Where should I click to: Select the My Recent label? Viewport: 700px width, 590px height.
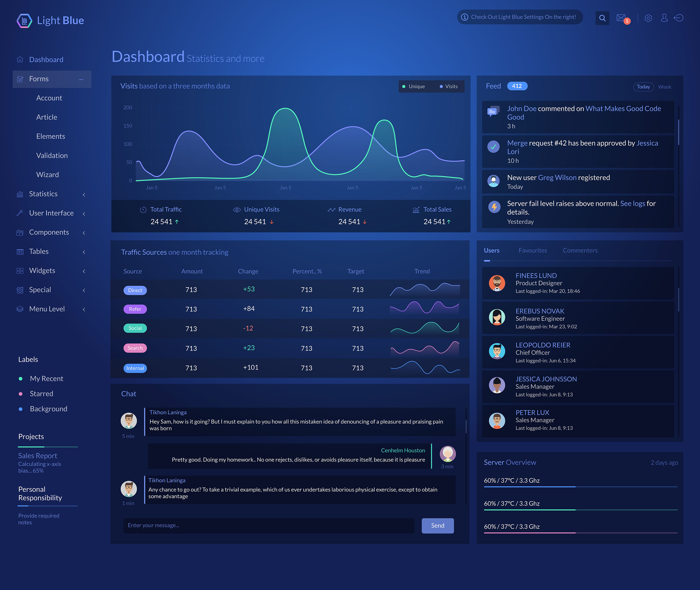pyautogui.click(x=41, y=379)
